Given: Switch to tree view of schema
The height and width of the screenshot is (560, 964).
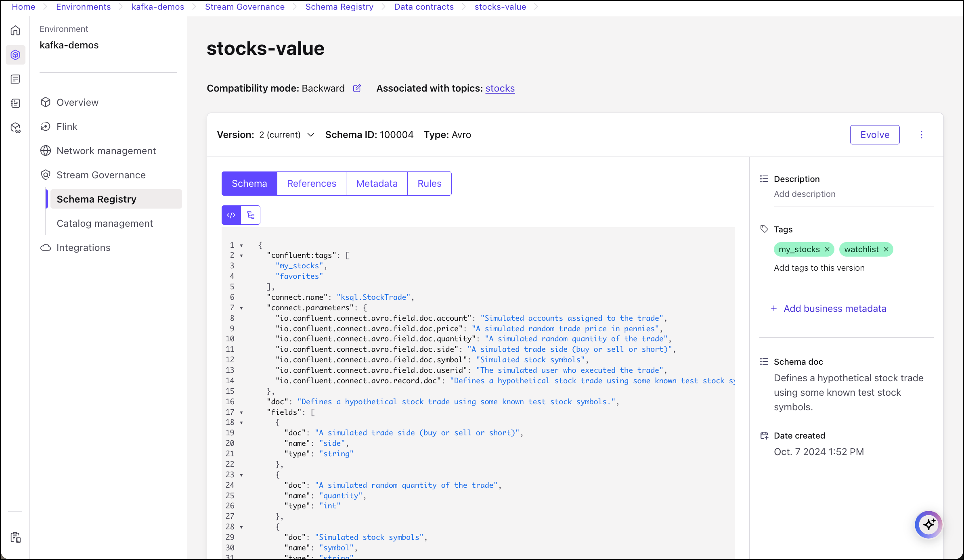Looking at the screenshot, I should tap(251, 215).
